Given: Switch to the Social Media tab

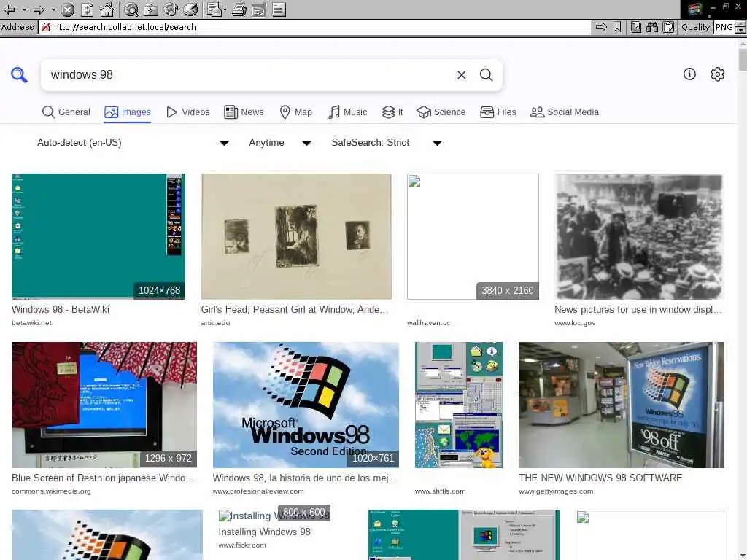Looking at the screenshot, I should pyautogui.click(x=565, y=112).
